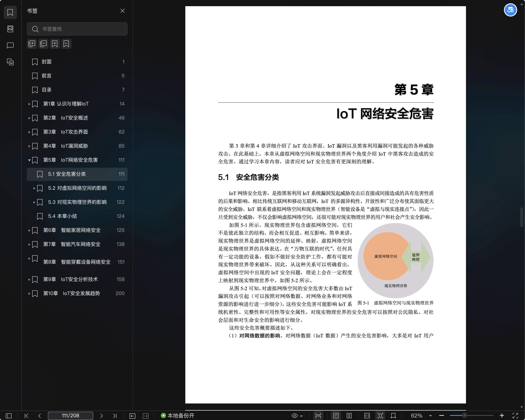Select two-page view icon
Image resolution: width=525 pixels, height=420 pixels.
349,416
